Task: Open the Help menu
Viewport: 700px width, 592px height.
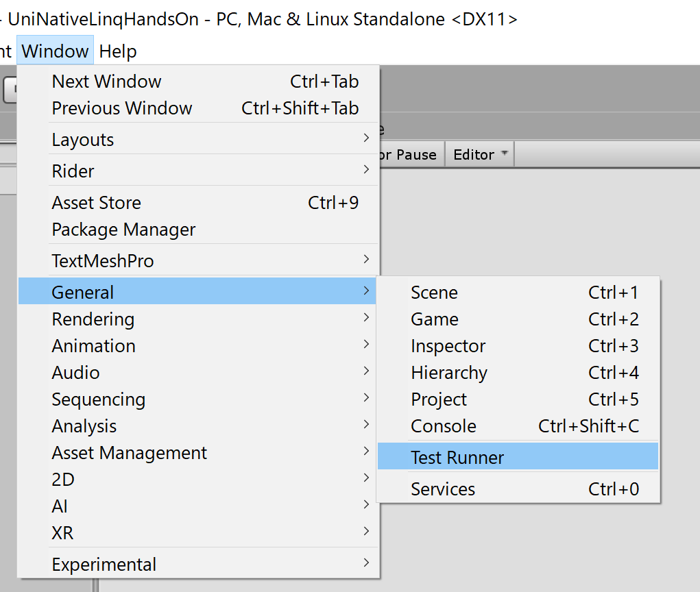Action: (x=118, y=51)
